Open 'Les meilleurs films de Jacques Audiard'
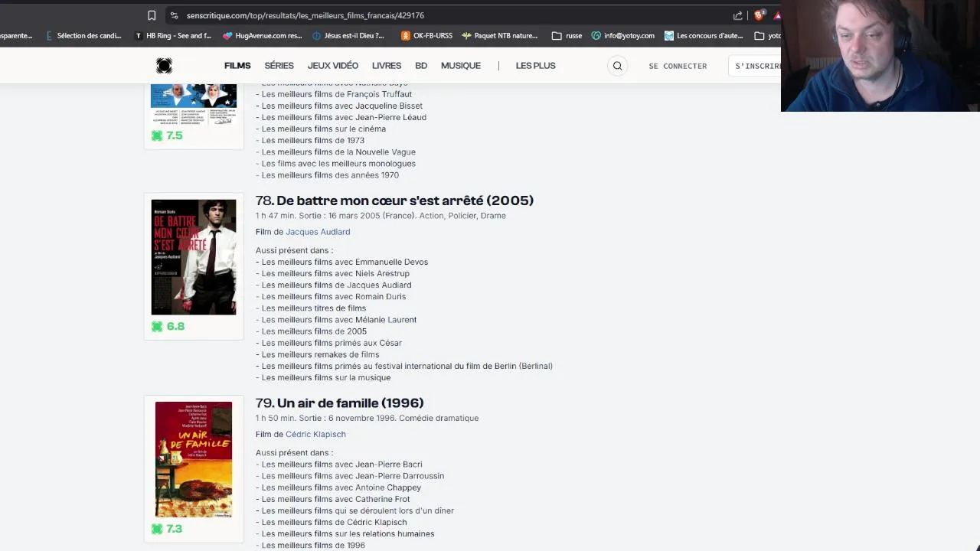The height and width of the screenshot is (551, 980). click(336, 285)
